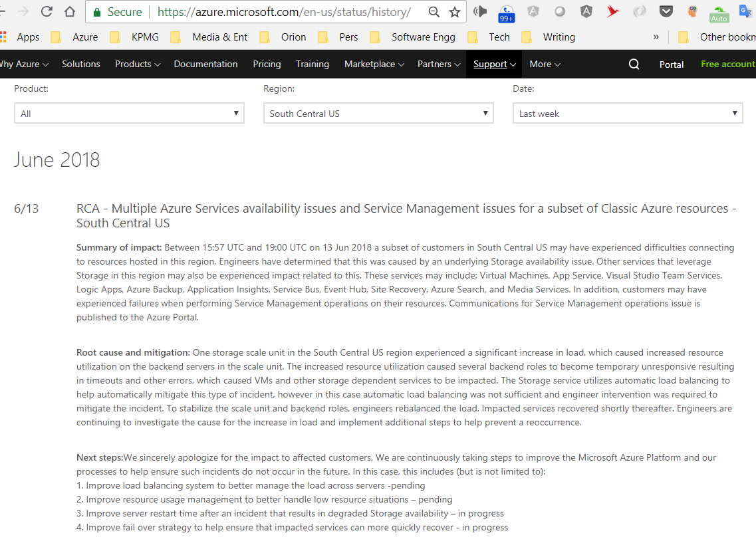Viewport: 756px width, 559px height.
Task: Open the speaker sound extension
Action: pos(480,11)
